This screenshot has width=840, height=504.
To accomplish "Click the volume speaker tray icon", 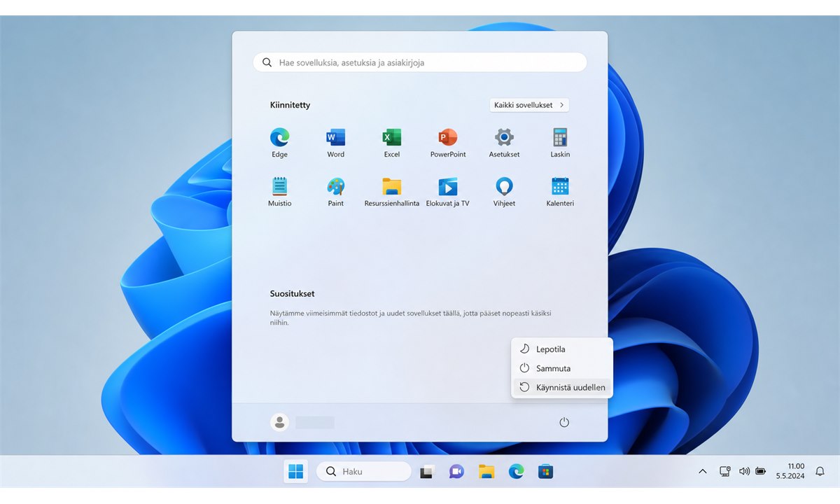I will click(x=744, y=472).
